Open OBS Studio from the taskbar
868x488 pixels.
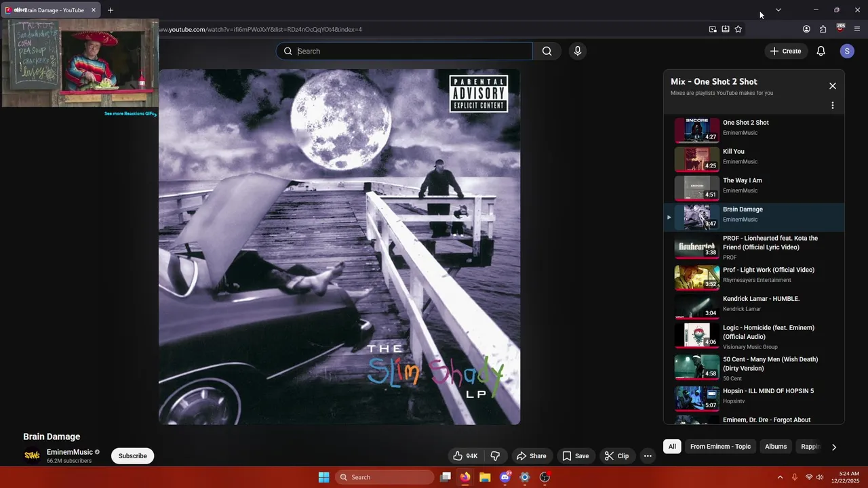tap(545, 477)
